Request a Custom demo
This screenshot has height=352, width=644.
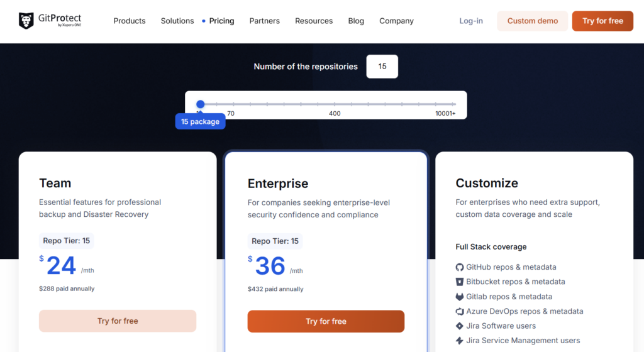pyautogui.click(x=532, y=21)
